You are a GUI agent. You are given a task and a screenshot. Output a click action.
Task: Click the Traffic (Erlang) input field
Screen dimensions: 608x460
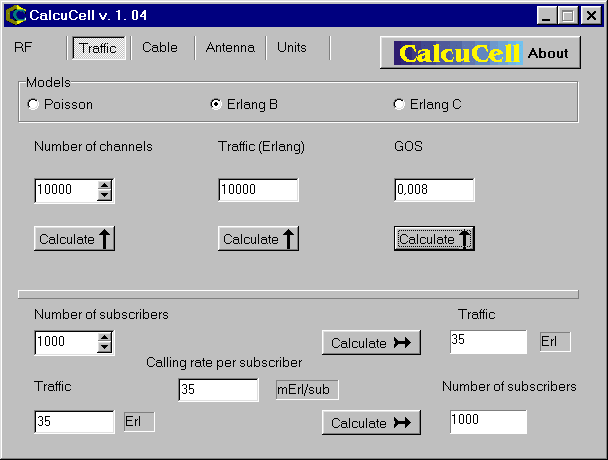(x=258, y=190)
